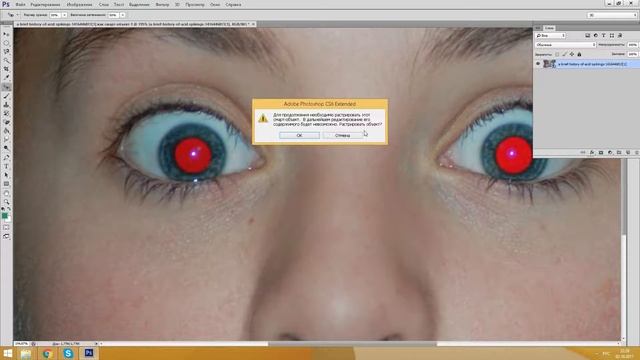
Task: Select the highlighted Red Eye tool
Action: [x=6, y=87]
